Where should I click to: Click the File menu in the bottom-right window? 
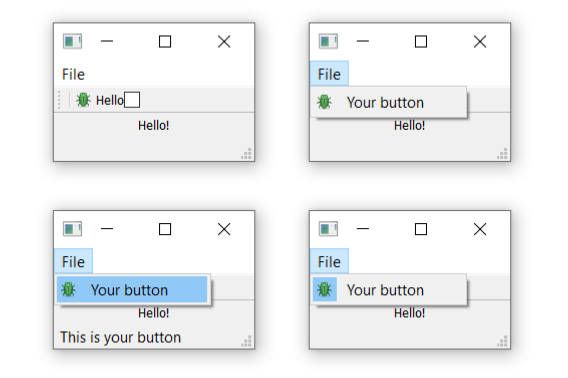point(329,261)
